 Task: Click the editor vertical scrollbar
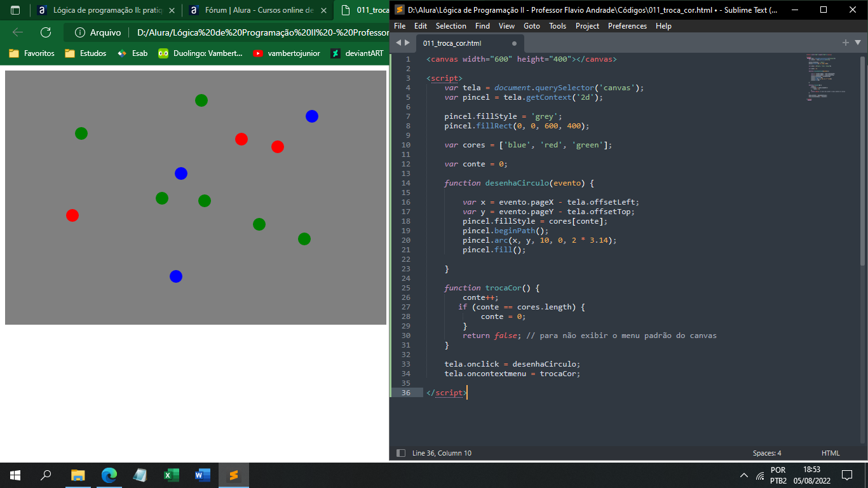coord(862,160)
